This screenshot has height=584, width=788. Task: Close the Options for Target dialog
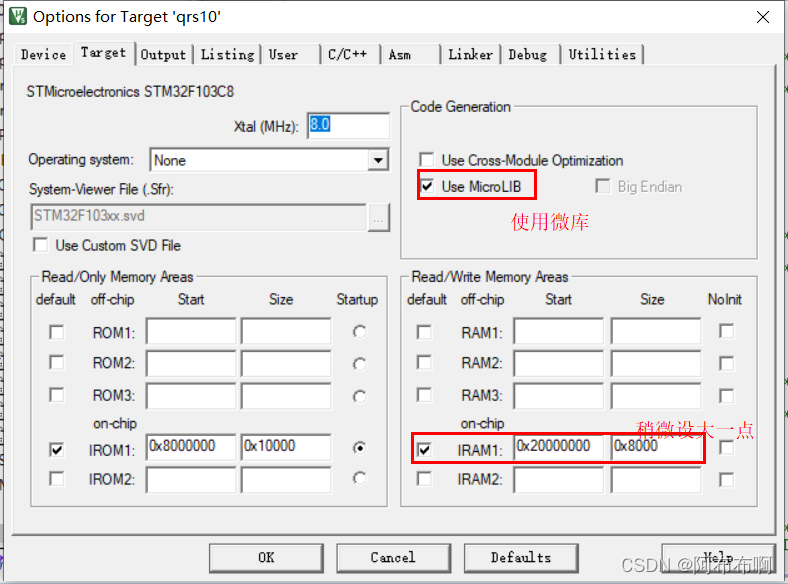(762, 17)
